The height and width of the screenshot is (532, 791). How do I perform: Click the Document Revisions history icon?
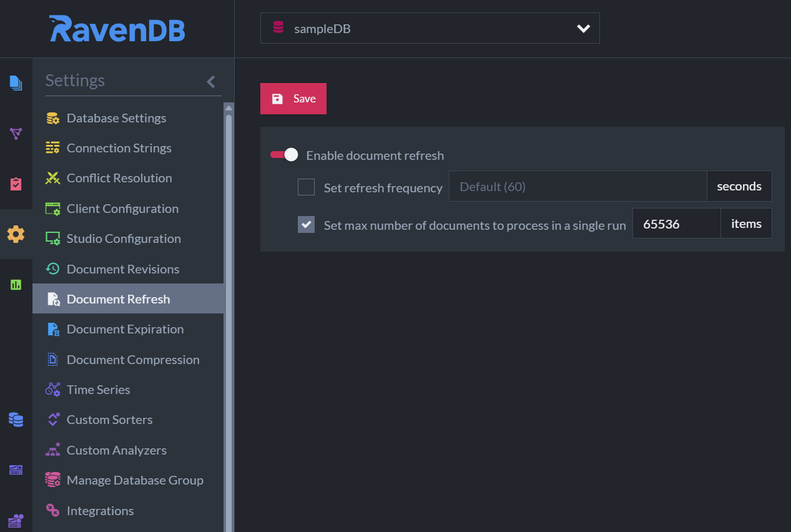point(53,269)
